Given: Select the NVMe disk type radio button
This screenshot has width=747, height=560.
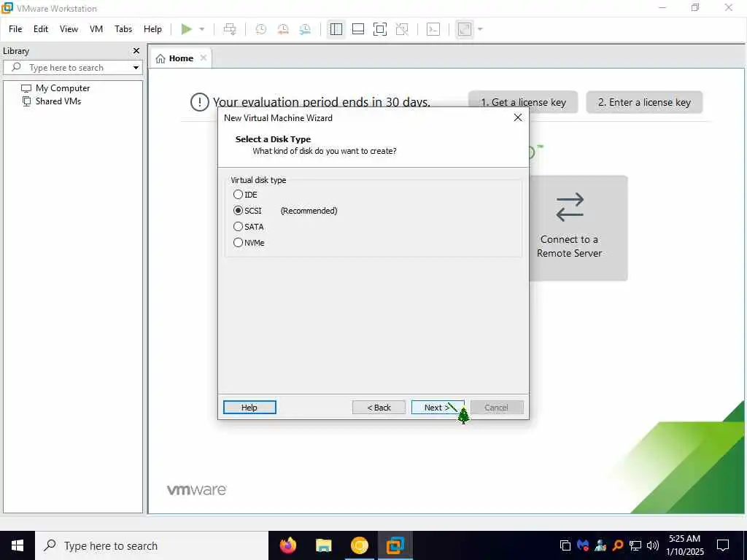Looking at the screenshot, I should click(239, 242).
